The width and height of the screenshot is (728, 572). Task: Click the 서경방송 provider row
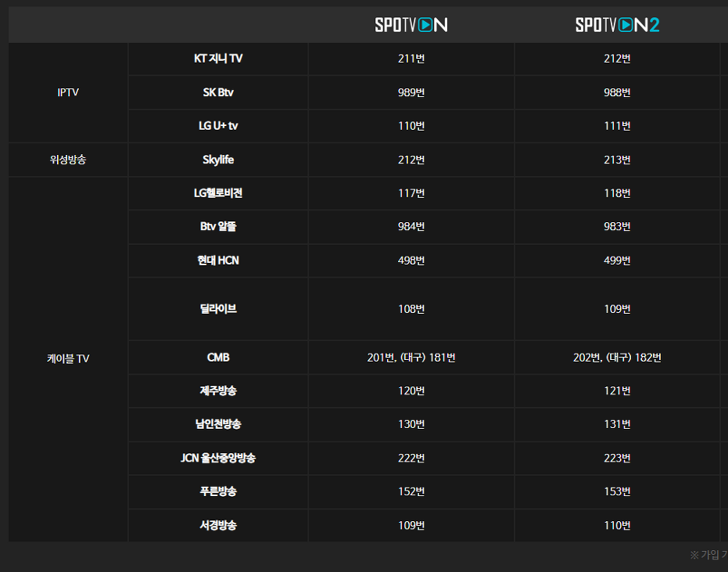[217, 525]
